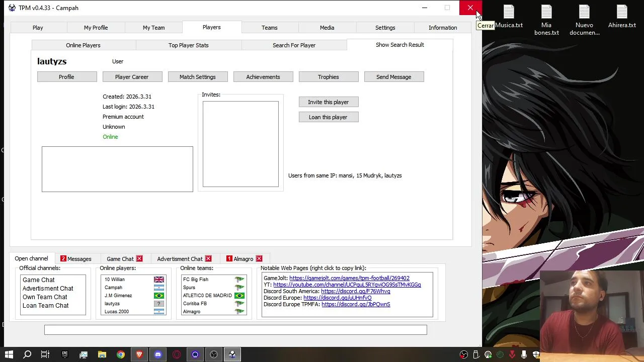Open Opera GX from taskbar
The height and width of the screenshot is (362, 644).
click(x=177, y=354)
